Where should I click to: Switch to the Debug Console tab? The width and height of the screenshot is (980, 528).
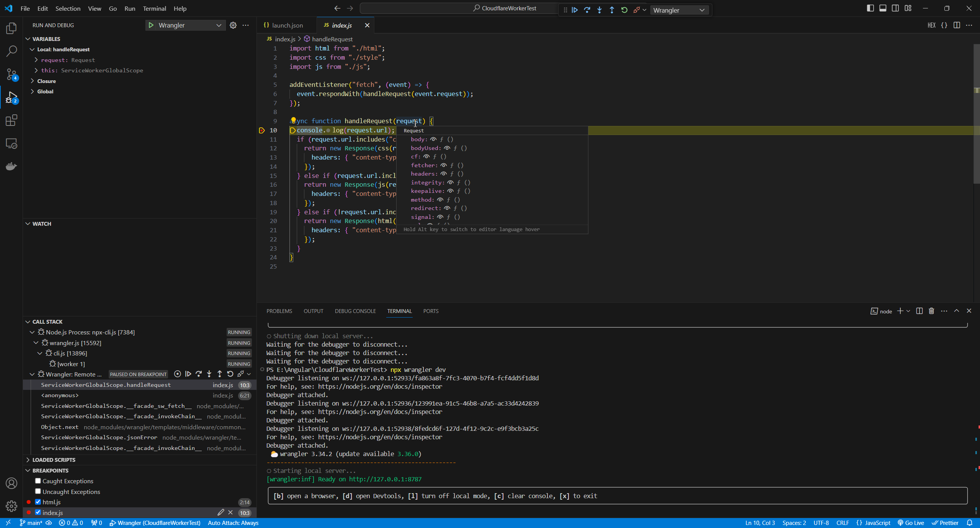tap(355, 311)
